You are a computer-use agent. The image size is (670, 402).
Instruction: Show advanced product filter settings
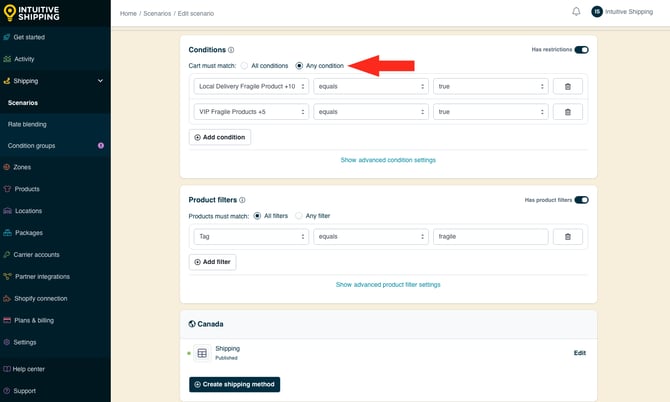(388, 285)
